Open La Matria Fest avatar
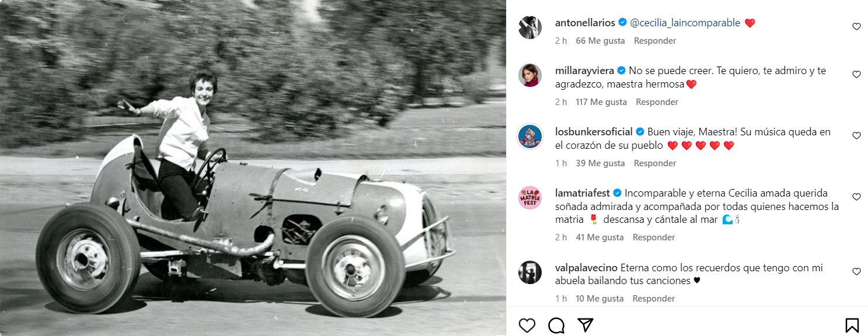Image resolution: width=868 pixels, height=336 pixels. coord(530,198)
